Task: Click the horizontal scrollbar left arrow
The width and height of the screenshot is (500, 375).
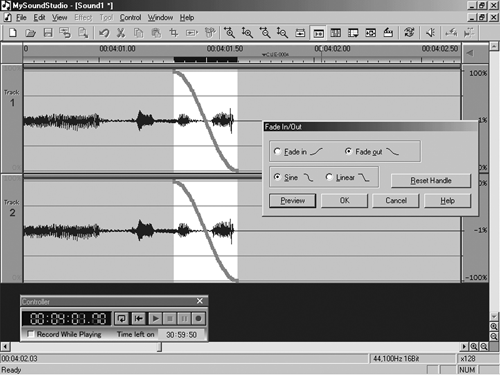Action: (5, 347)
